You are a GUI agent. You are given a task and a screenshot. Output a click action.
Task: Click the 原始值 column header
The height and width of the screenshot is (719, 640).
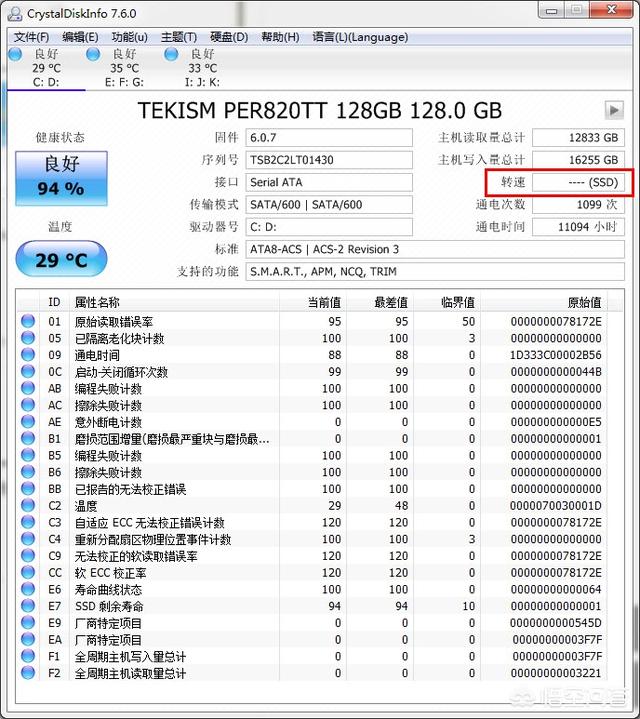[544, 302]
